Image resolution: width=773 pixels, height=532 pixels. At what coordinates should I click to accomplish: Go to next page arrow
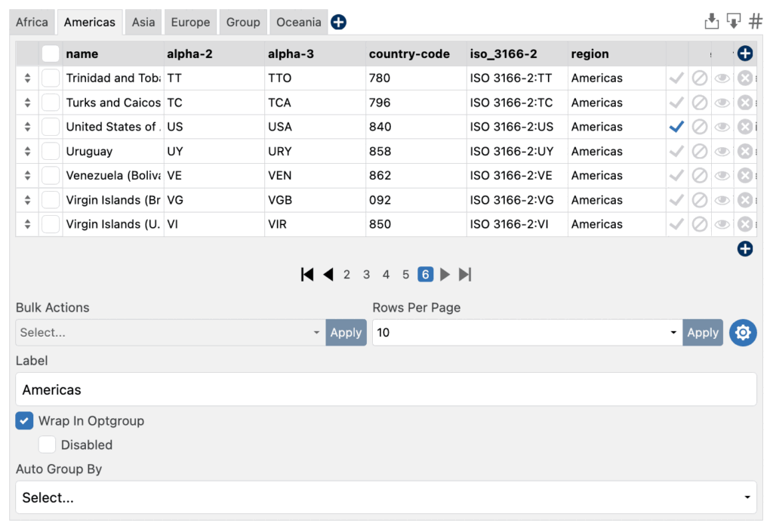[445, 275]
